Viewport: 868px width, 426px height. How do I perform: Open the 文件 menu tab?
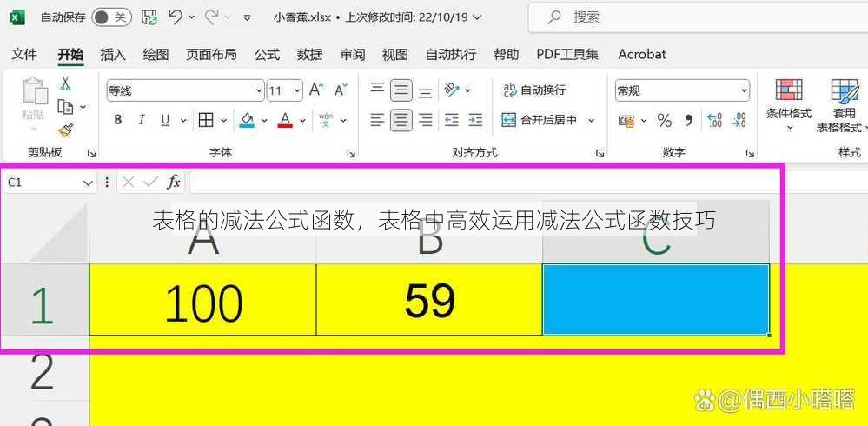click(24, 54)
